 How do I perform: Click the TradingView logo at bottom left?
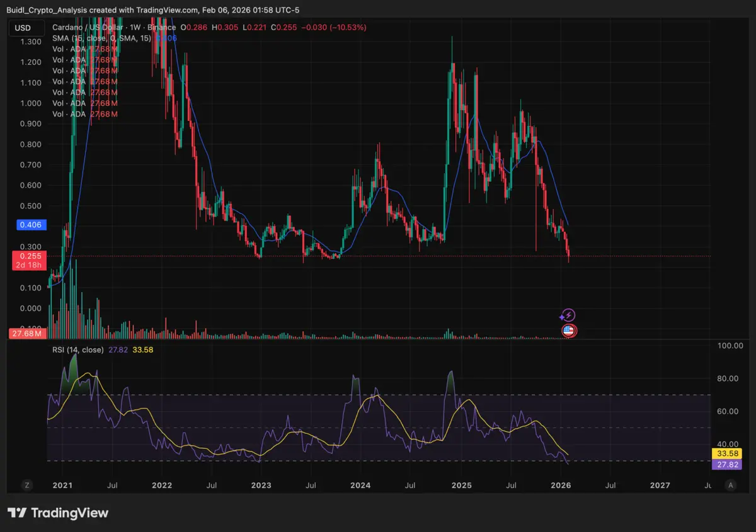pyautogui.click(x=58, y=513)
